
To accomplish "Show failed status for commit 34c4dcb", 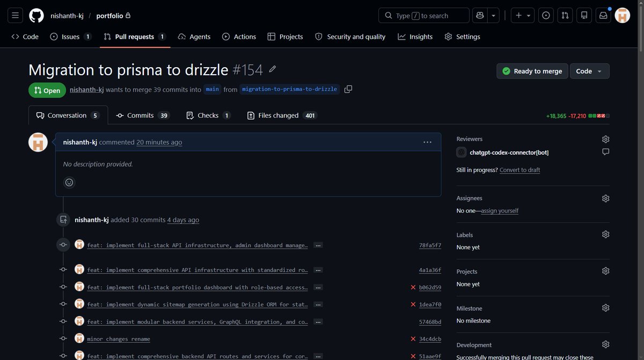I will pos(413,339).
